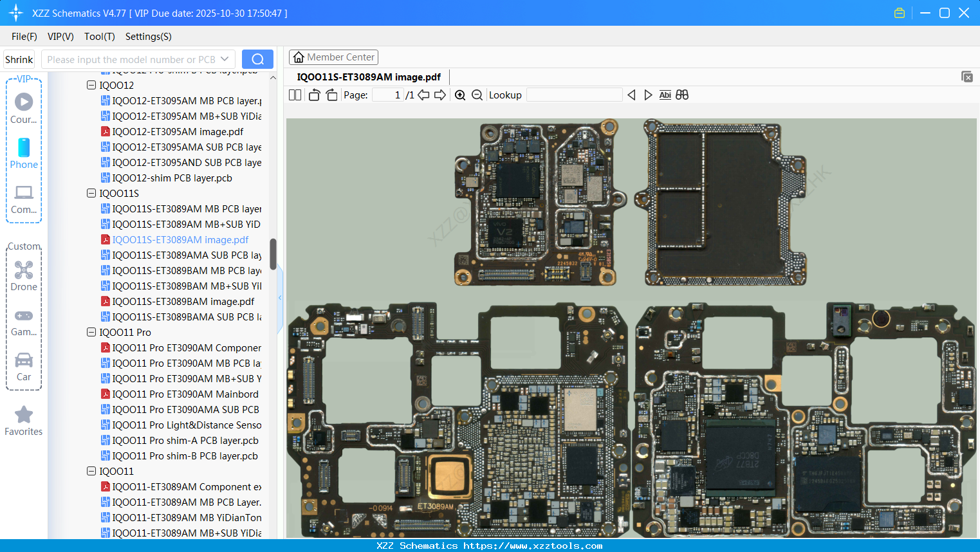This screenshot has height=552, width=980.
Task: Open the Tool(T) menu
Action: coord(99,37)
